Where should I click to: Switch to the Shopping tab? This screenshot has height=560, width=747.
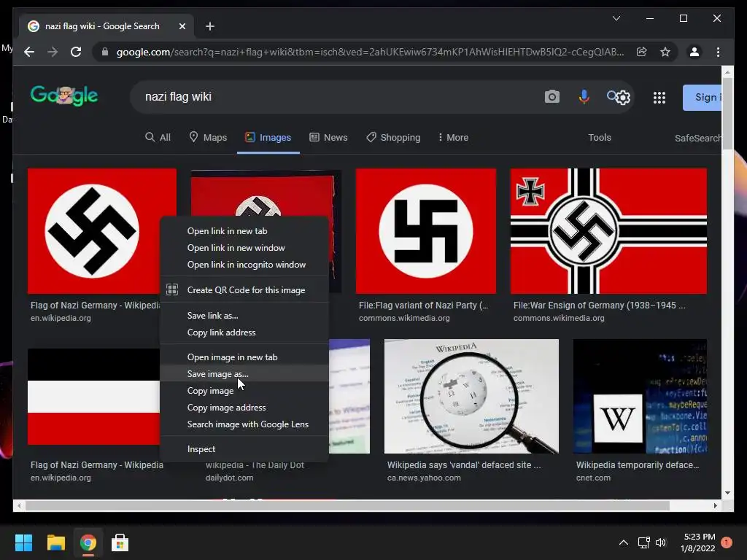(393, 138)
